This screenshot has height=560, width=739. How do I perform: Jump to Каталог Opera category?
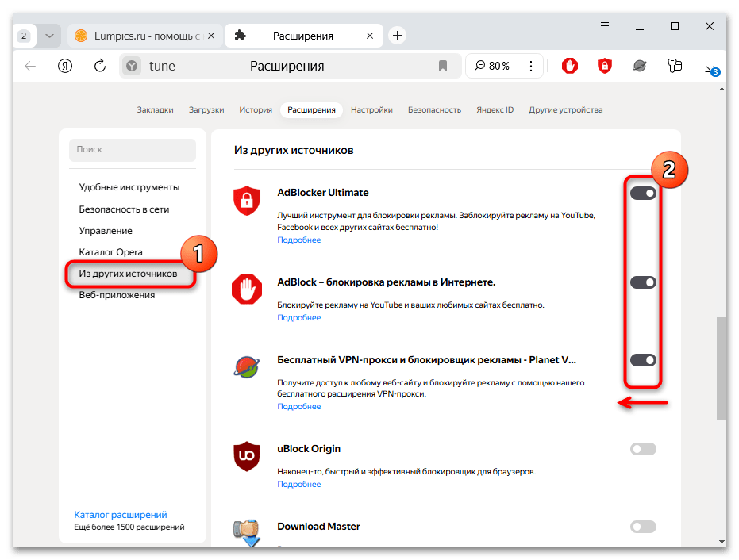(111, 252)
